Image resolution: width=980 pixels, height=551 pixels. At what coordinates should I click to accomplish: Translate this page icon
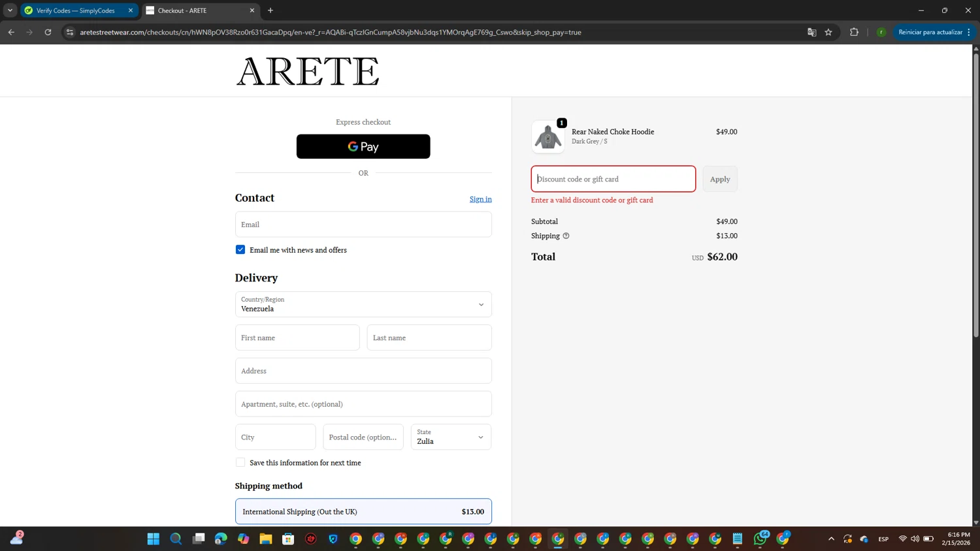click(x=812, y=32)
